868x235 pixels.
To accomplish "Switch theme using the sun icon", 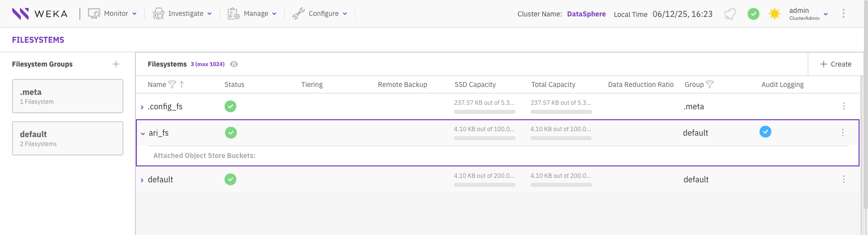I will point(774,14).
